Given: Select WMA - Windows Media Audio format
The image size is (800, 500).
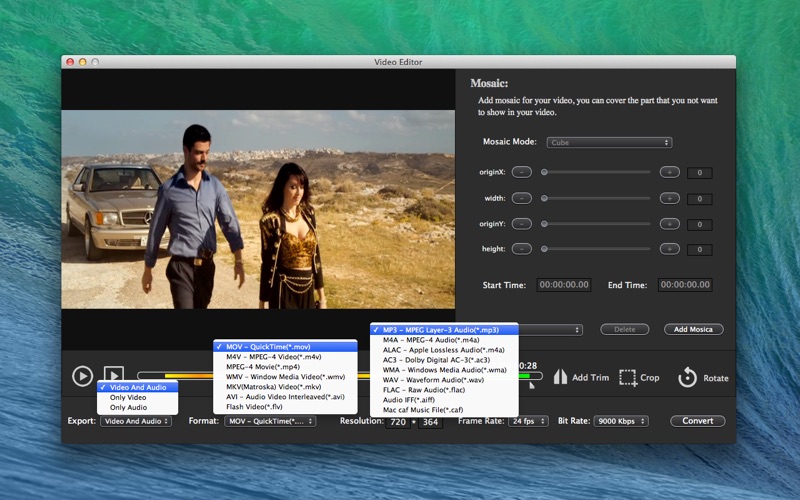Looking at the screenshot, I should (444, 370).
